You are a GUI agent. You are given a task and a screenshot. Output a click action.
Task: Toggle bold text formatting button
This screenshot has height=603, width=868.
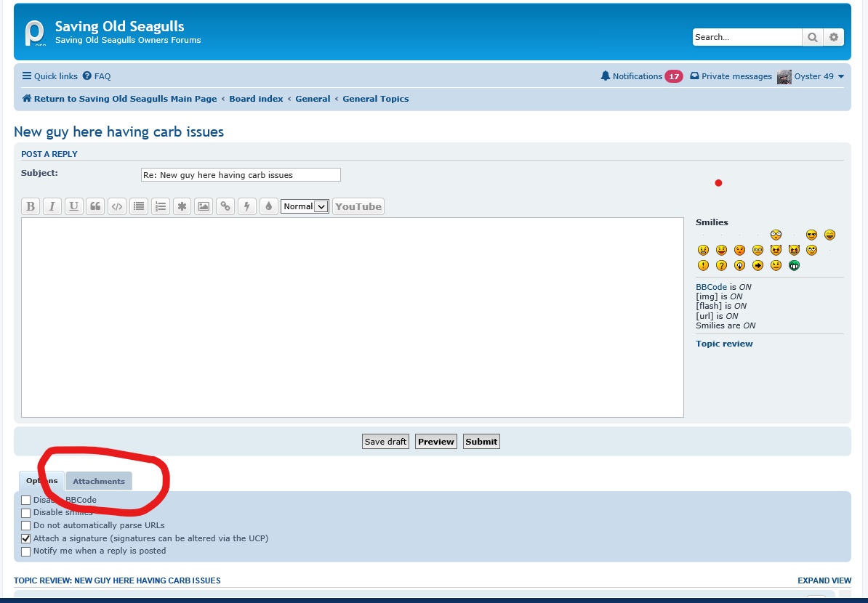(31, 206)
